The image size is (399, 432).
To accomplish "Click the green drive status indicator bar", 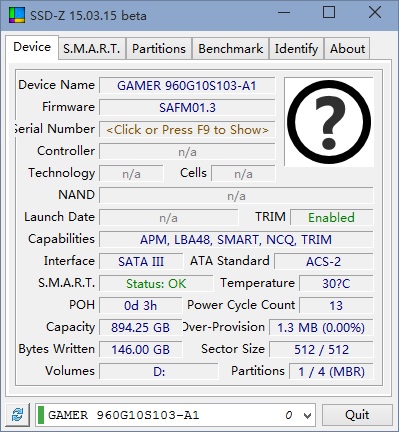I will pyautogui.click(x=41, y=415).
